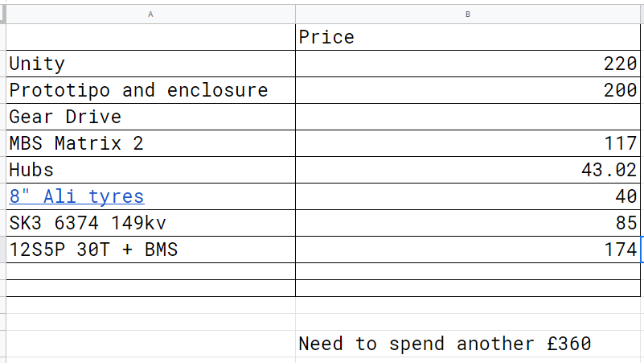Screen dimensions: 644x363
Task: Click the MBS Matrix 2 cell
Action: click(150, 143)
